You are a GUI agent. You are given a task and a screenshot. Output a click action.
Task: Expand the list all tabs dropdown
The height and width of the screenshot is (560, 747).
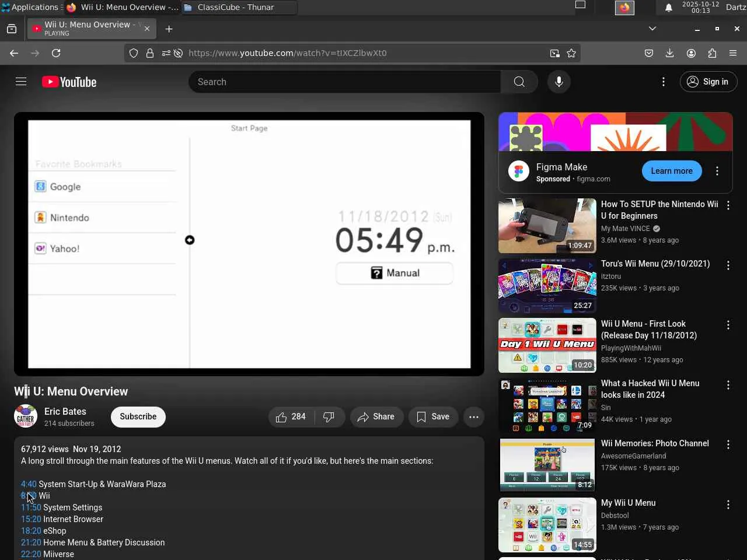point(652,29)
